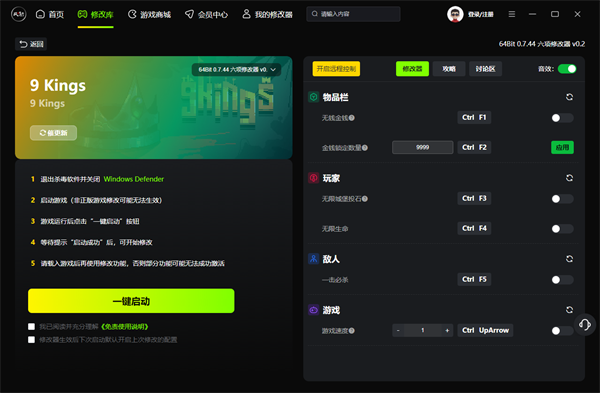Click Ctrl F5 hotkey box
The width and height of the screenshot is (600, 393).
tap(474, 279)
